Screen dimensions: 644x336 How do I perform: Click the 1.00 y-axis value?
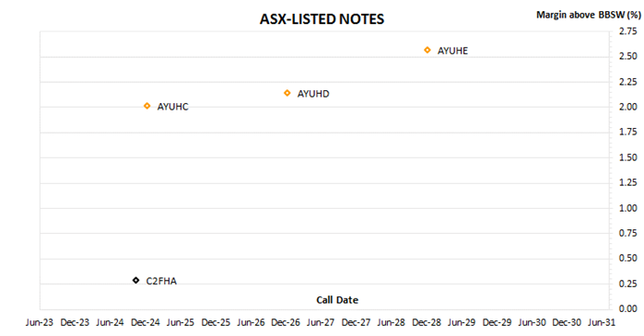point(628,208)
